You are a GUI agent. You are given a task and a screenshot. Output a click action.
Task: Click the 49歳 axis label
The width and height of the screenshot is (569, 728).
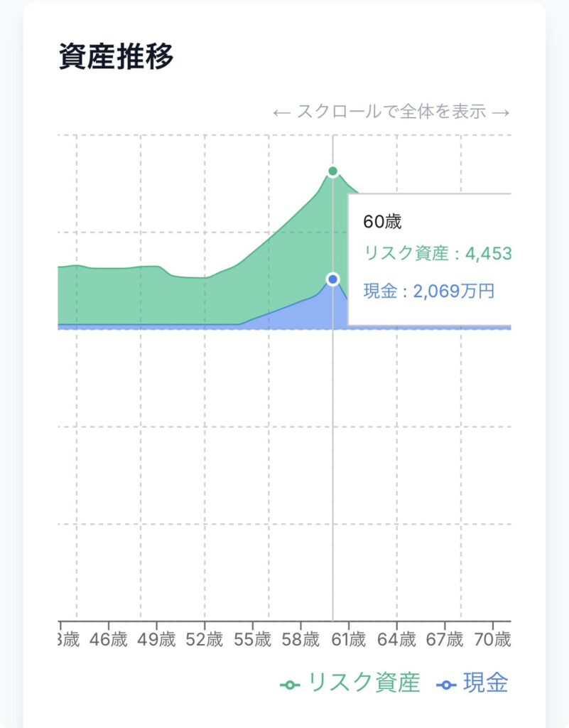coord(156,639)
